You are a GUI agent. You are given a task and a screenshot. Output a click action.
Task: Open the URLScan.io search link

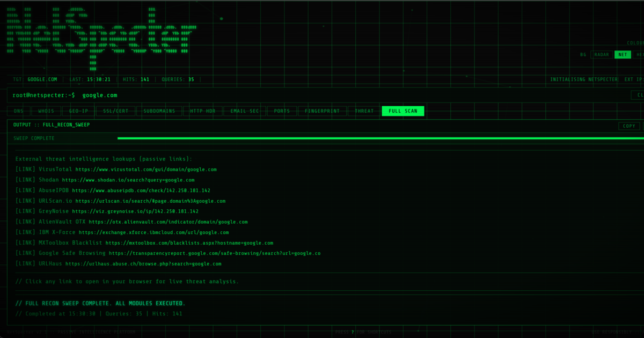[x=150, y=201]
